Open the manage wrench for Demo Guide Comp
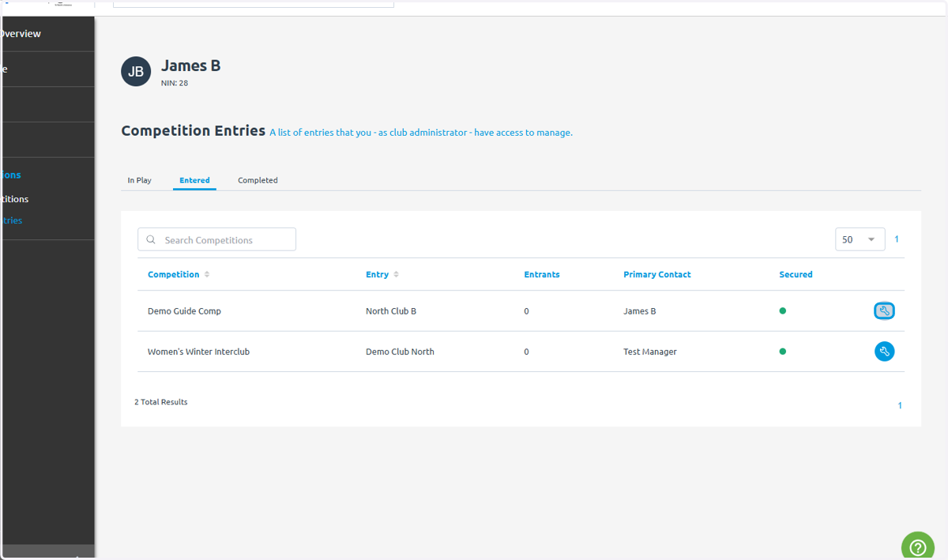Screen dimensions: 948x560 pyautogui.click(x=884, y=311)
